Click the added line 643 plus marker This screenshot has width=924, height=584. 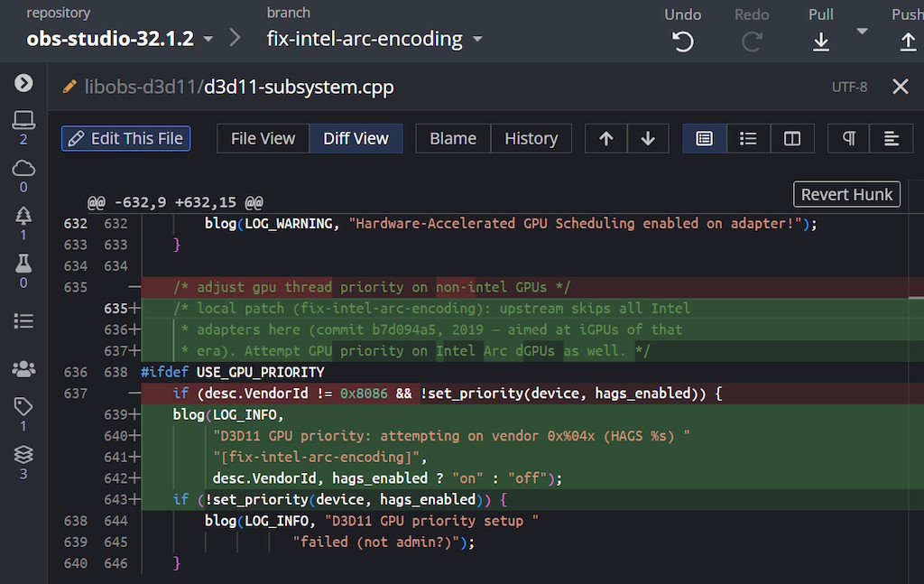click(134, 499)
